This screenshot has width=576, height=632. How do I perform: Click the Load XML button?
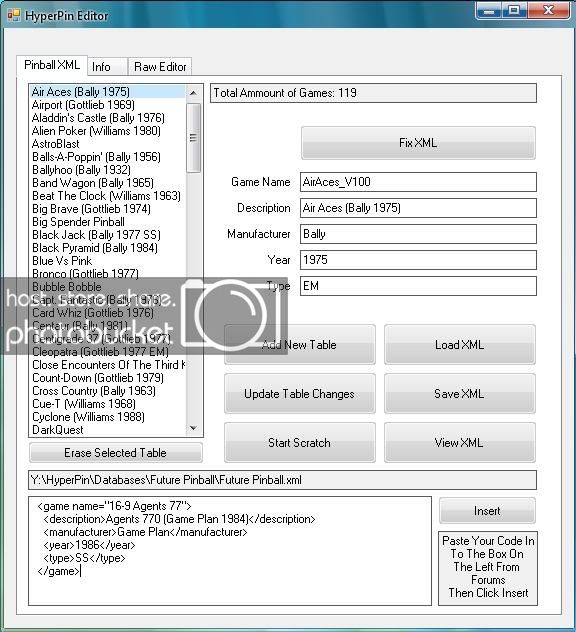tap(460, 345)
